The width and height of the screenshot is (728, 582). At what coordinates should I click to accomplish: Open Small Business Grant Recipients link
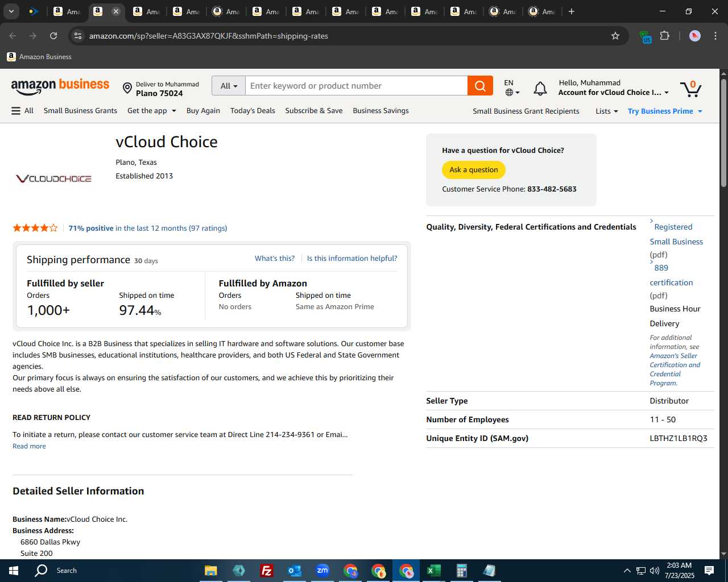[x=526, y=111]
